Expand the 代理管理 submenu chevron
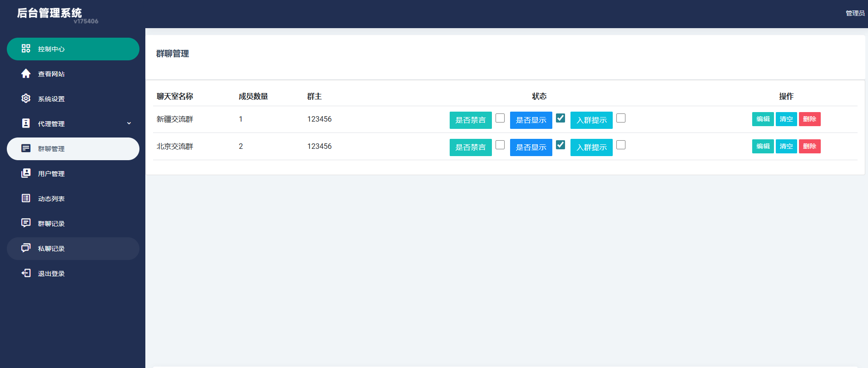 (129, 123)
